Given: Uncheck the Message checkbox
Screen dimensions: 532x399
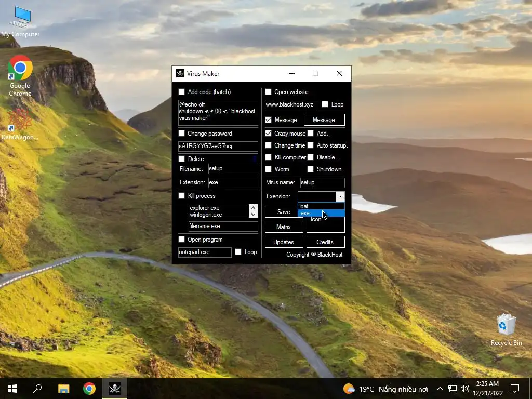Looking at the screenshot, I should (269, 120).
